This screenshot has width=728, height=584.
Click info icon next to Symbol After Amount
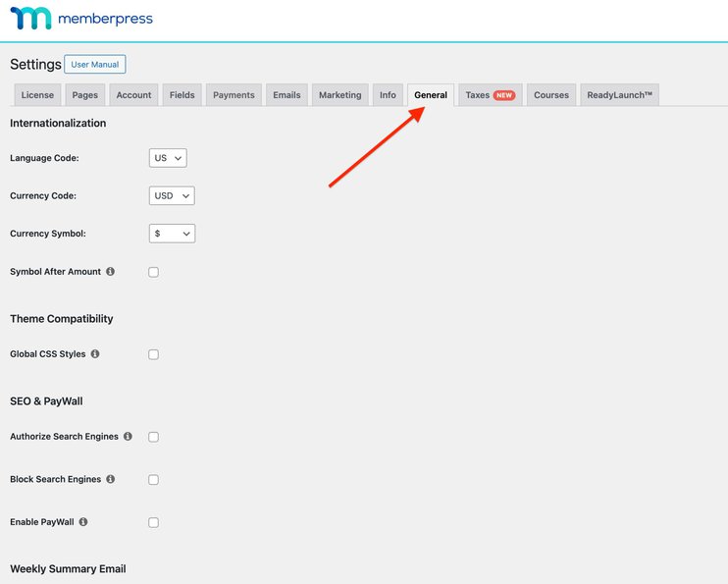click(110, 272)
